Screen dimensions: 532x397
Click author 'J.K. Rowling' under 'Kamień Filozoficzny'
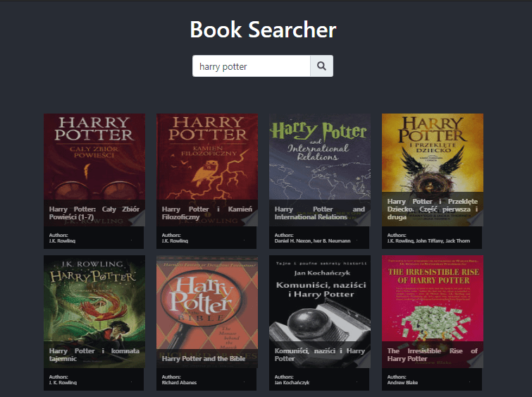(x=175, y=240)
